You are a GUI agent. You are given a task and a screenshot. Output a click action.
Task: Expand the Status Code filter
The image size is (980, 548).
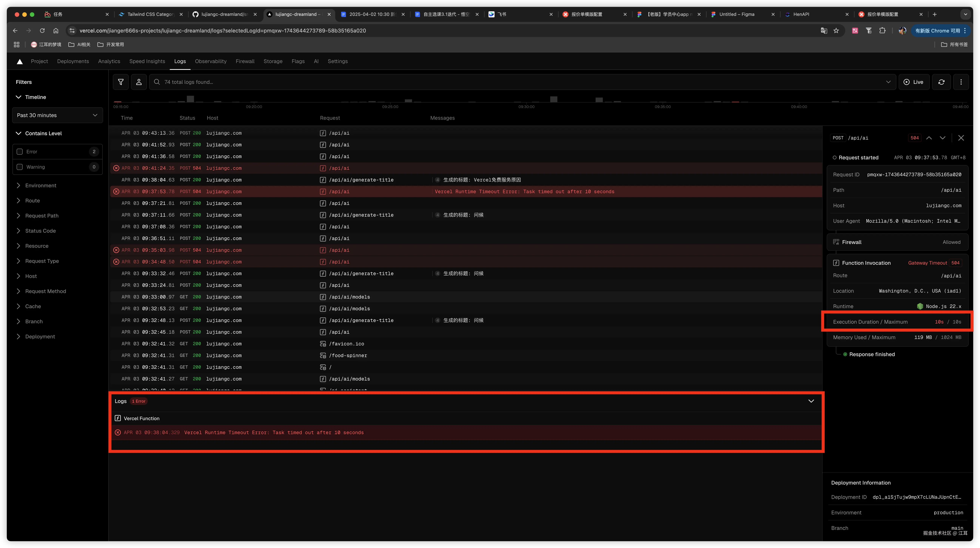(x=40, y=231)
